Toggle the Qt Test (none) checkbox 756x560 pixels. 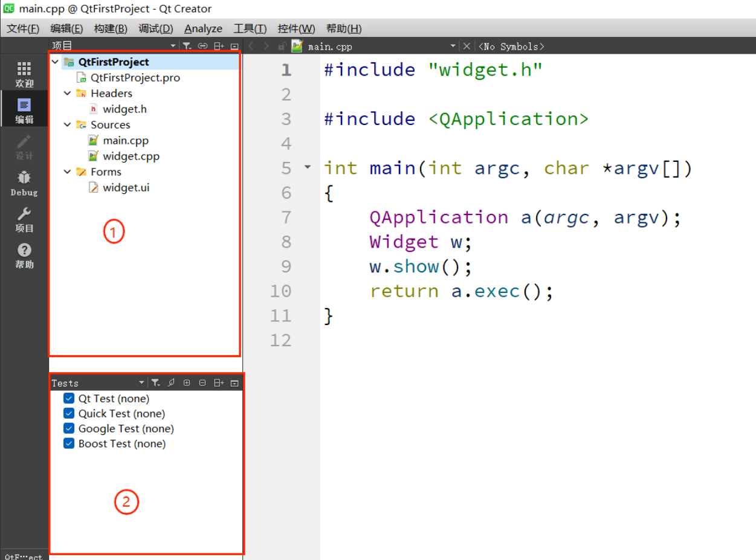point(69,399)
